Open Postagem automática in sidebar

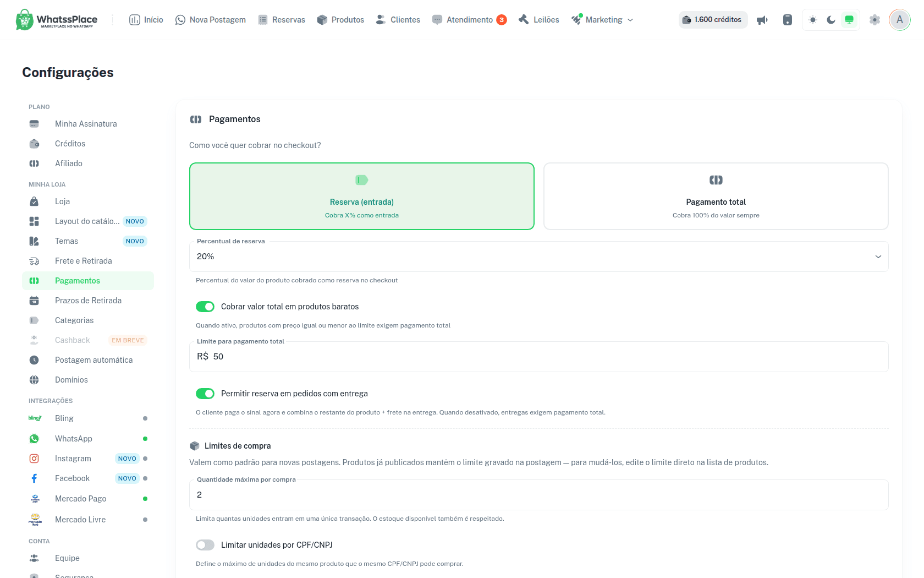tap(88, 360)
